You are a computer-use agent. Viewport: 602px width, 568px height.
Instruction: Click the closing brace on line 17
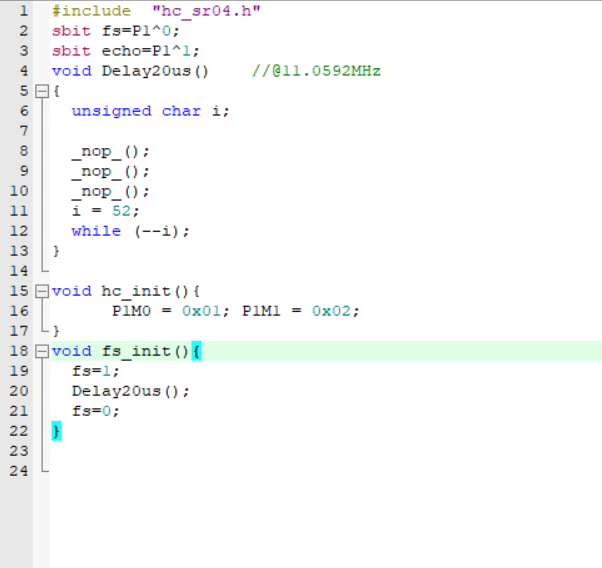[x=56, y=331]
